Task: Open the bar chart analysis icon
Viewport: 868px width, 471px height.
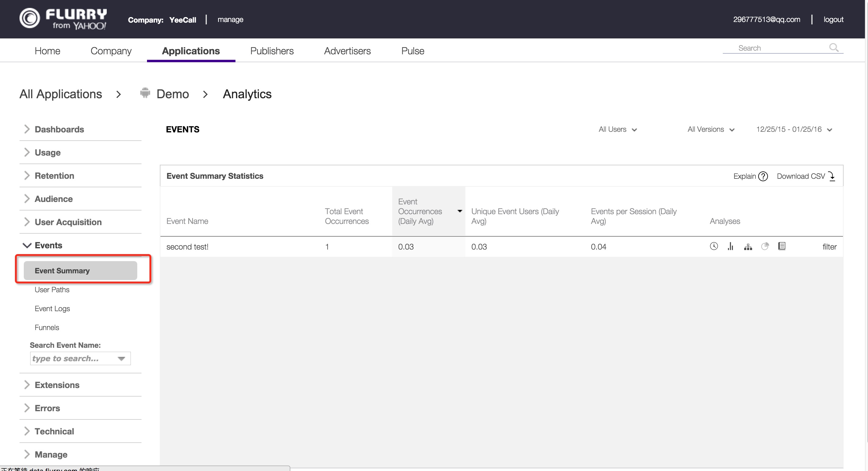Action: point(730,246)
